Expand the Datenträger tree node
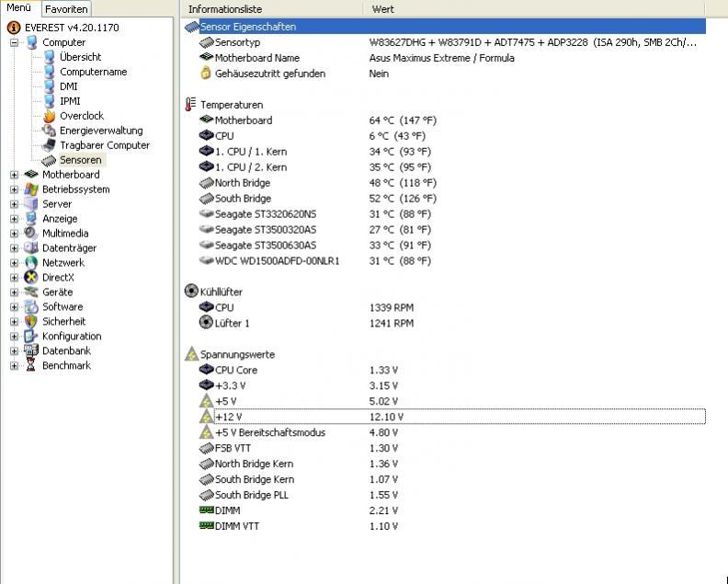 pos(15,248)
